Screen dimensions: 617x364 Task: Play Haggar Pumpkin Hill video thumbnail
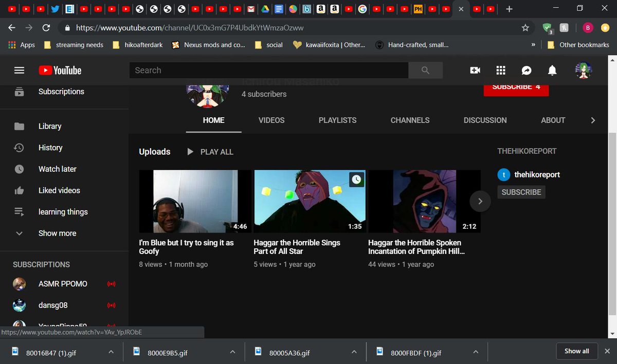[x=424, y=202]
